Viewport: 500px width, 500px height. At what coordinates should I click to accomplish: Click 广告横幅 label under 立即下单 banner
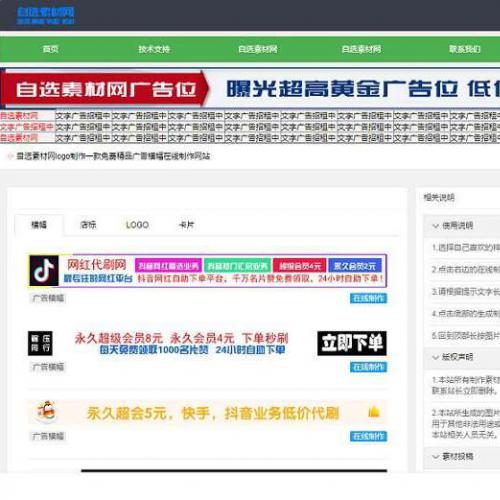[x=48, y=367]
